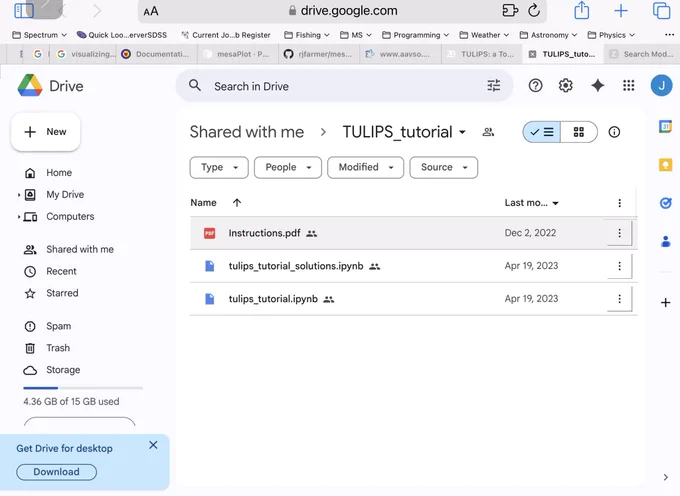The image size is (680, 496).
Task: Switch to grid layout view
Action: click(579, 132)
